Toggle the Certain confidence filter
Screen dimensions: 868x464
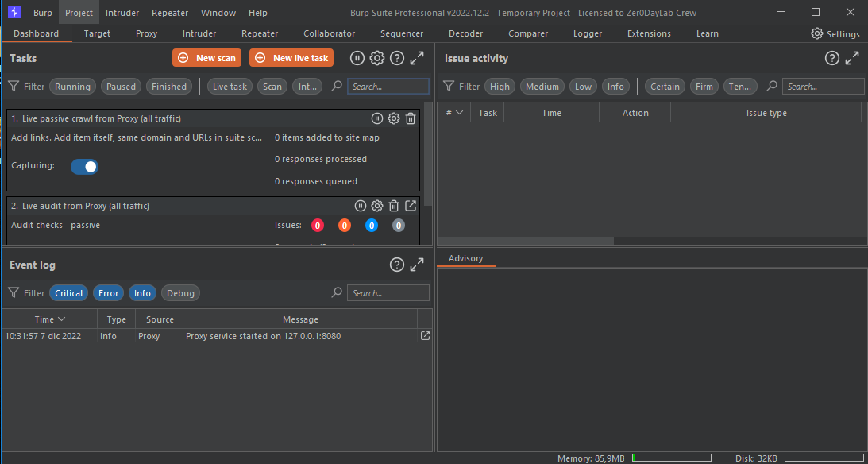pyautogui.click(x=665, y=87)
